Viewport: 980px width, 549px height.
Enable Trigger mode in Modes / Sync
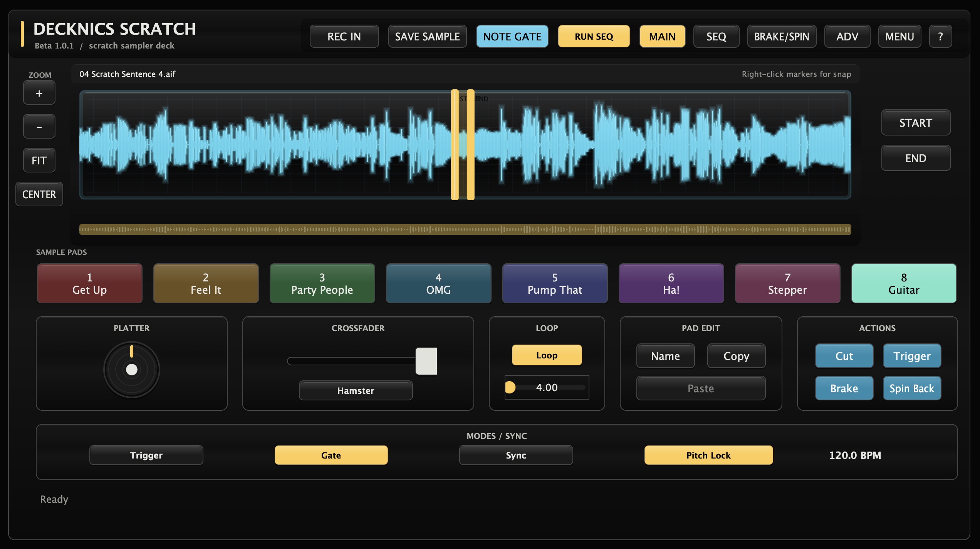tap(146, 455)
